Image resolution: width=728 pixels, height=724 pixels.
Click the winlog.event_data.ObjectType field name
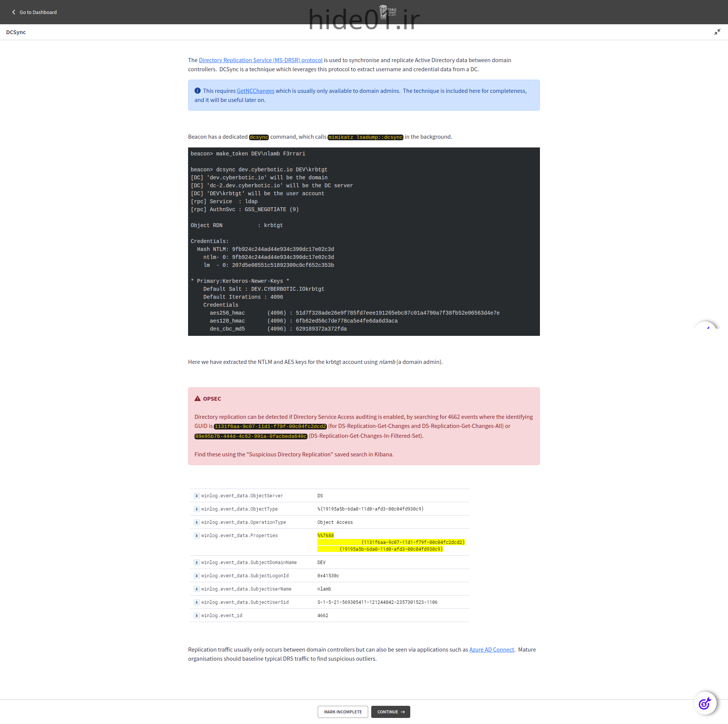240,509
